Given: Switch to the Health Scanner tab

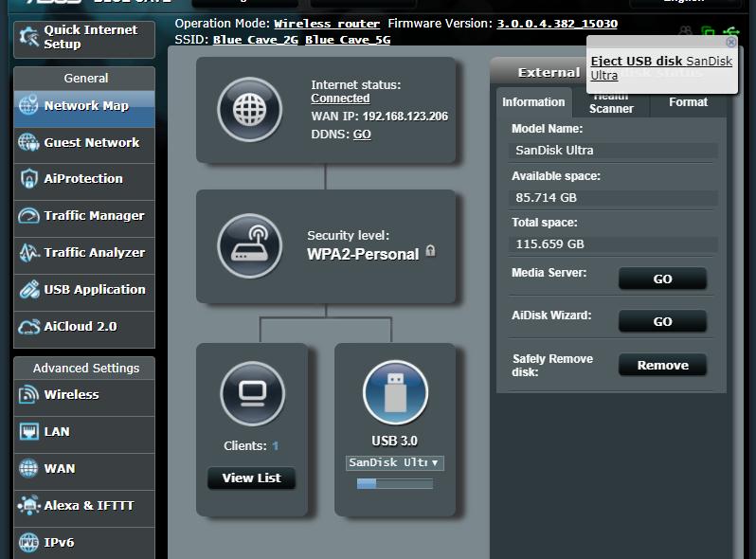Looking at the screenshot, I should coord(611,102).
